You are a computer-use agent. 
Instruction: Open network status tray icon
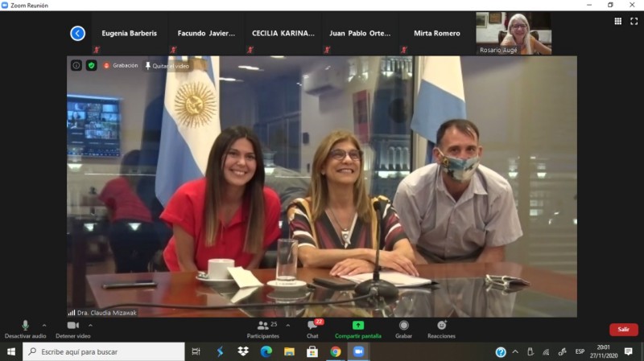pos(546,351)
